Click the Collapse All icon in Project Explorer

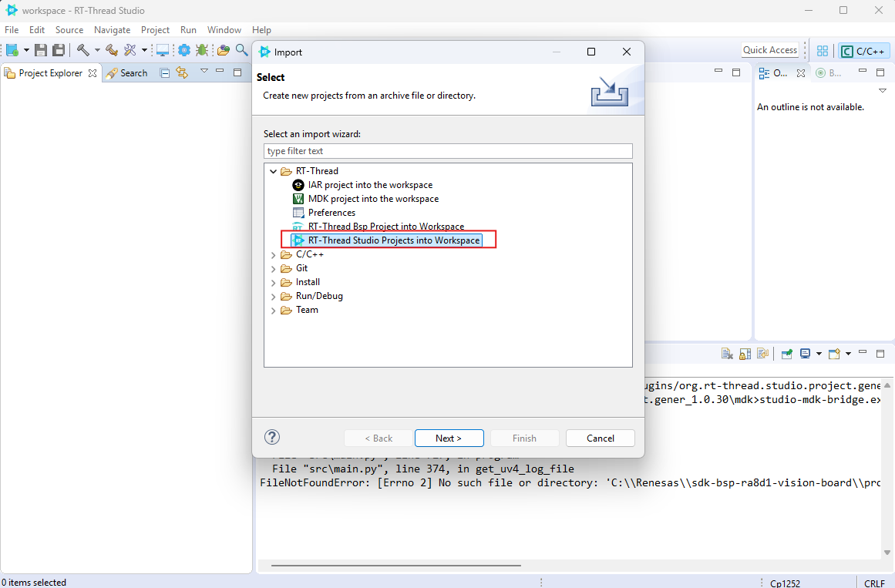(165, 72)
